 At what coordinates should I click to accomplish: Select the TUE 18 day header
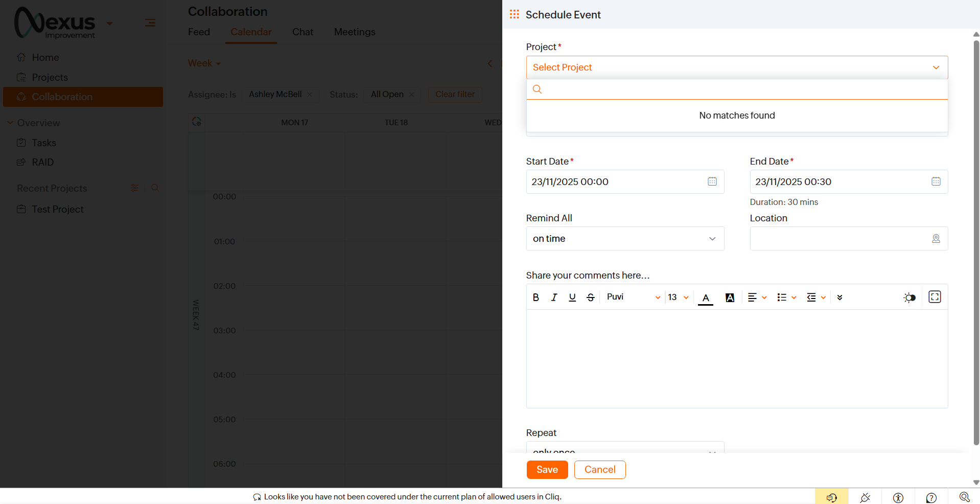point(396,123)
